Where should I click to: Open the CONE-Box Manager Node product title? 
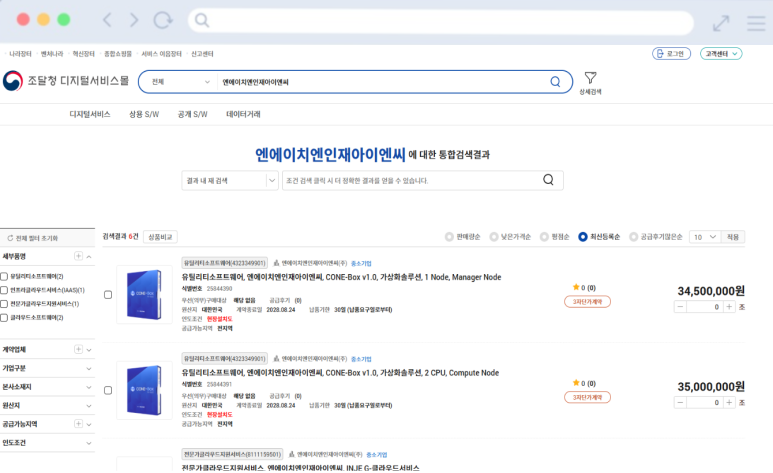341,277
